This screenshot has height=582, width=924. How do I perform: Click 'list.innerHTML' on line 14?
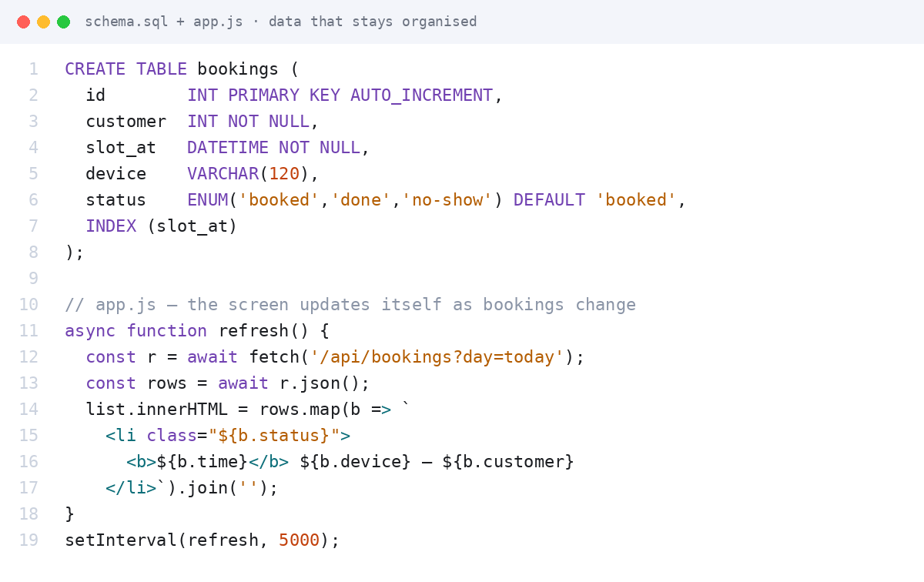point(156,410)
